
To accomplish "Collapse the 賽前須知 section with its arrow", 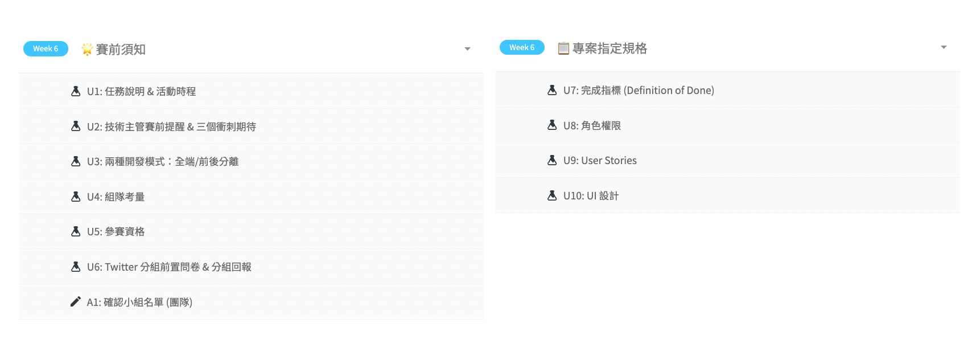I will (x=467, y=50).
